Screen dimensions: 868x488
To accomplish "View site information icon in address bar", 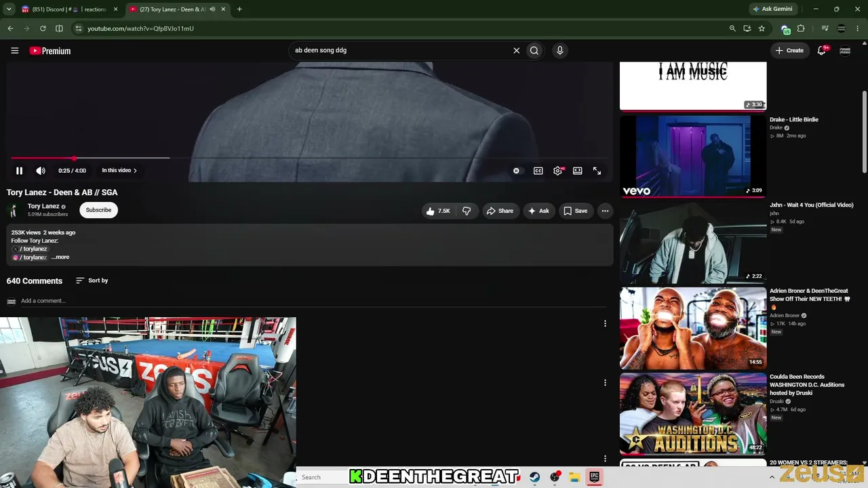I will click(79, 28).
